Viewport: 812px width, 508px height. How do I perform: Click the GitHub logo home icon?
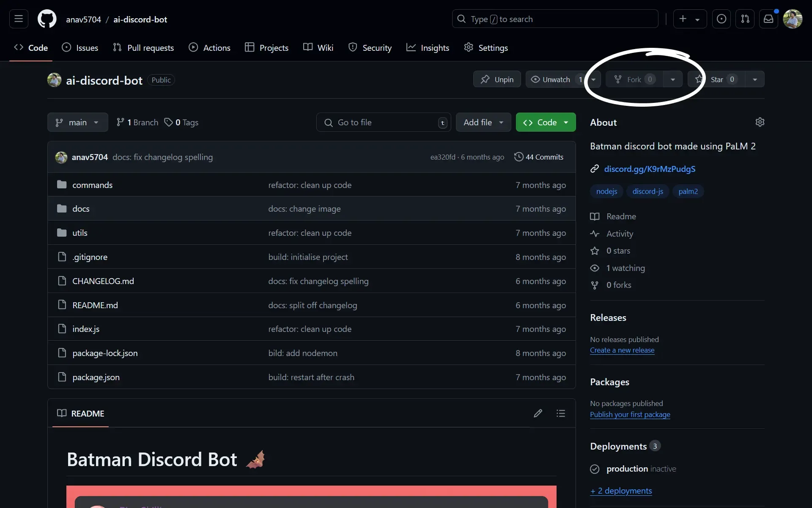(47, 19)
